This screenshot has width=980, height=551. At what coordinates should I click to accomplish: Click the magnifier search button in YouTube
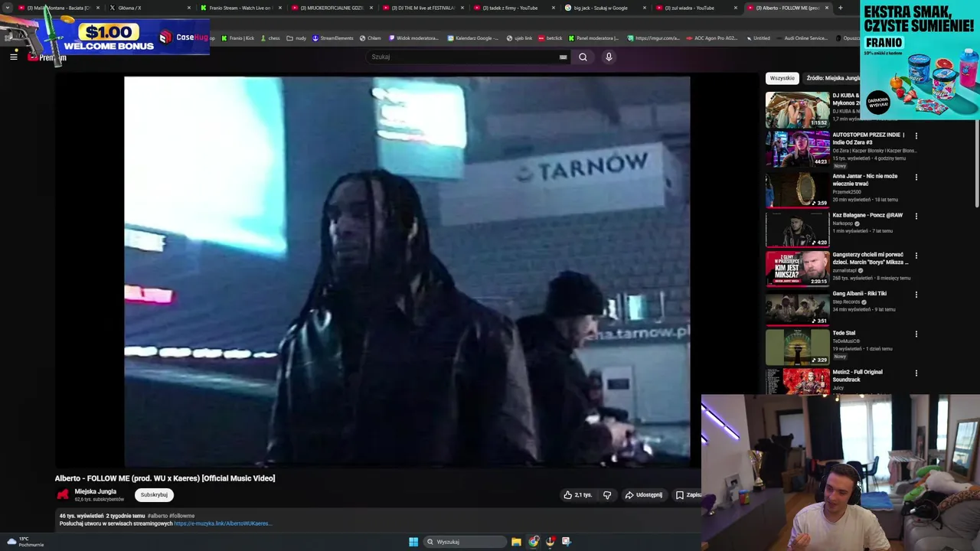(583, 57)
